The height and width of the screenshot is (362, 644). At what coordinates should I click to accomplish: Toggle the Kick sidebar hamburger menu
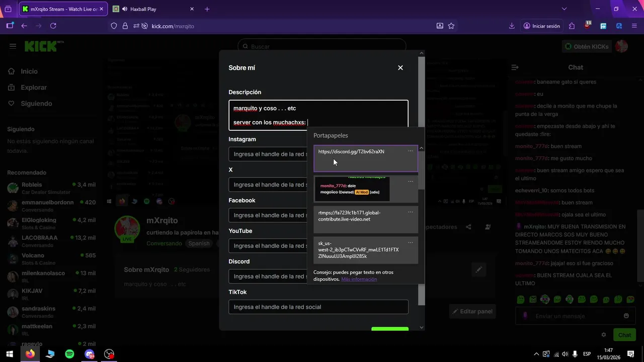13,46
